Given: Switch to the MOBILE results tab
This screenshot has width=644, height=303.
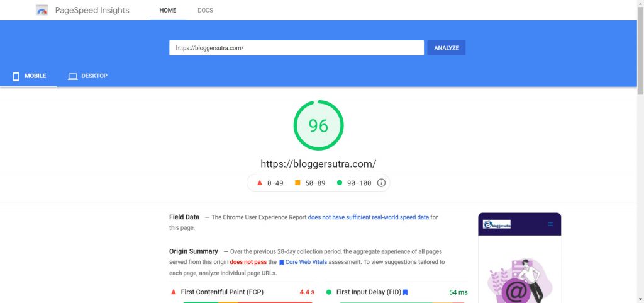Looking at the screenshot, I should (29, 76).
